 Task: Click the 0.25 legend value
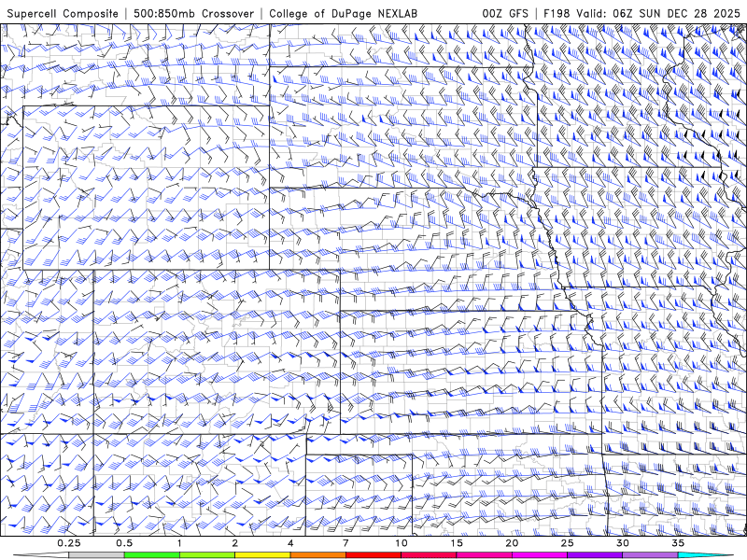click(69, 543)
